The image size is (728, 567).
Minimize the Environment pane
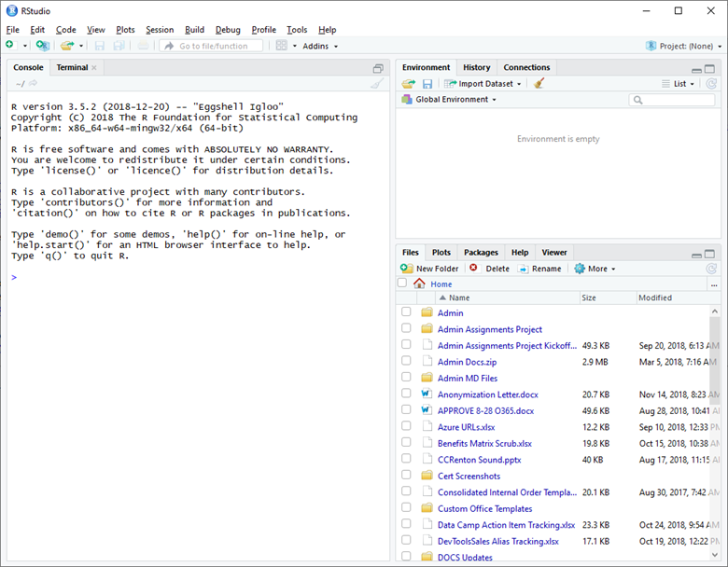point(696,70)
